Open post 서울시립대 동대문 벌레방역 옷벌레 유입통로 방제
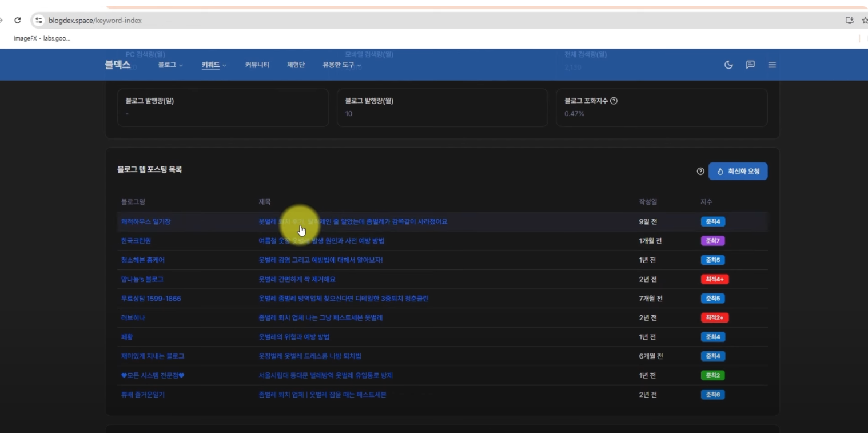 325,375
